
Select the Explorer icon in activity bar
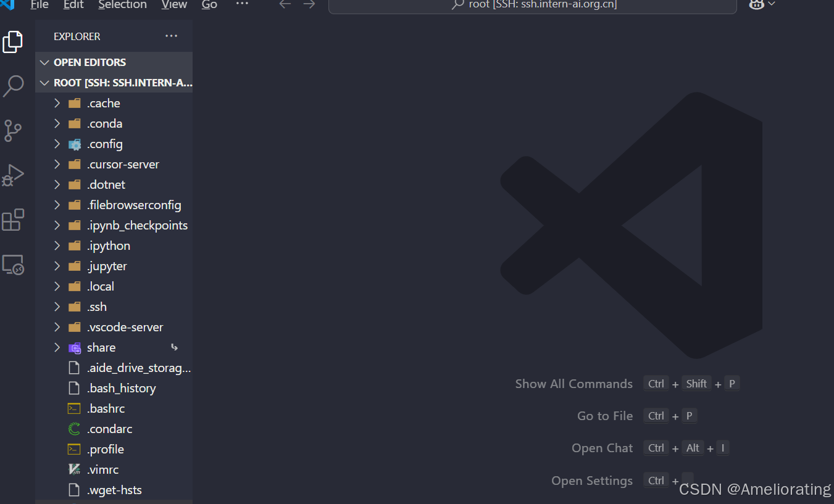pyautogui.click(x=14, y=42)
